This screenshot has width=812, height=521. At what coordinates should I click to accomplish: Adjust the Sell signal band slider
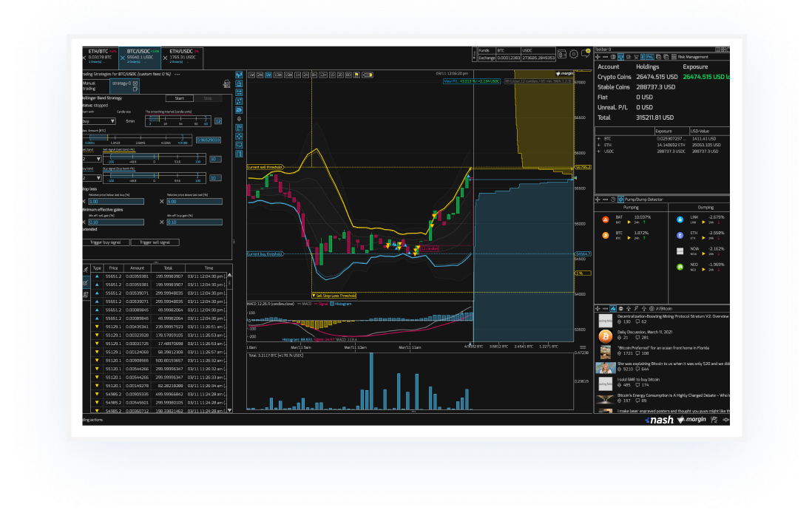(x=155, y=159)
